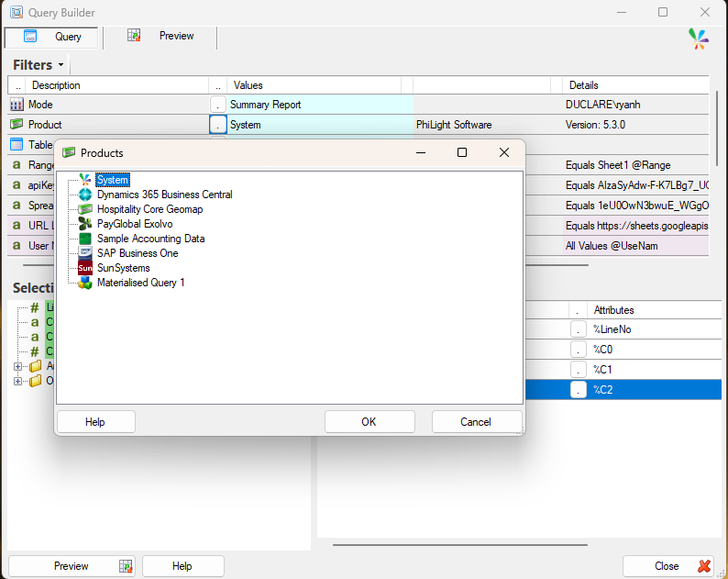Click PhiLight Software cell
The image size is (728, 579).
coord(487,125)
